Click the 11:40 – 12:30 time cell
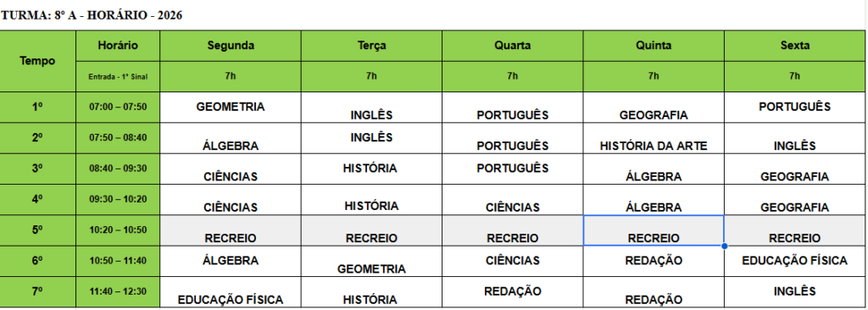Screen dimensions: 868x310 coord(118,292)
